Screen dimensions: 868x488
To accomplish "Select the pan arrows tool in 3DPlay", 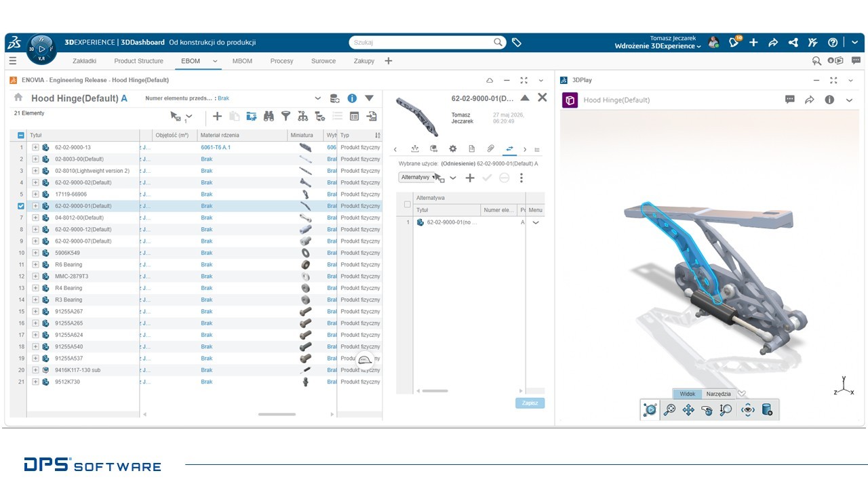I will click(688, 409).
